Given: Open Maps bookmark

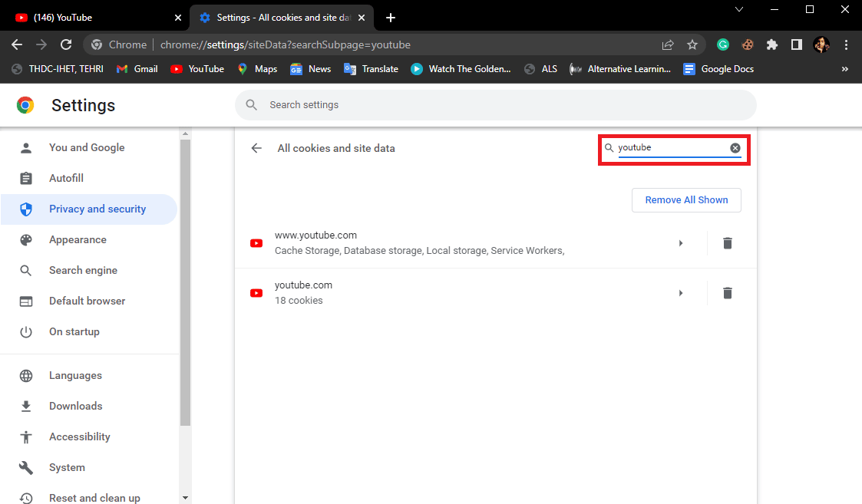Looking at the screenshot, I should coord(257,69).
